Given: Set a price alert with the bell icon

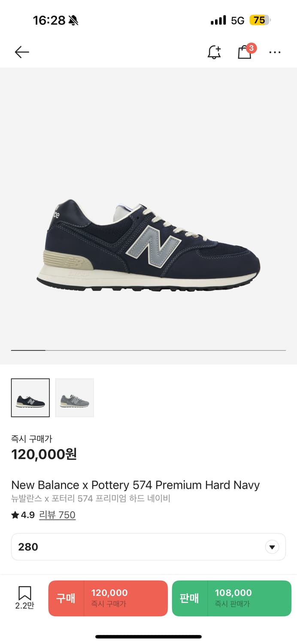Looking at the screenshot, I should tap(214, 52).
